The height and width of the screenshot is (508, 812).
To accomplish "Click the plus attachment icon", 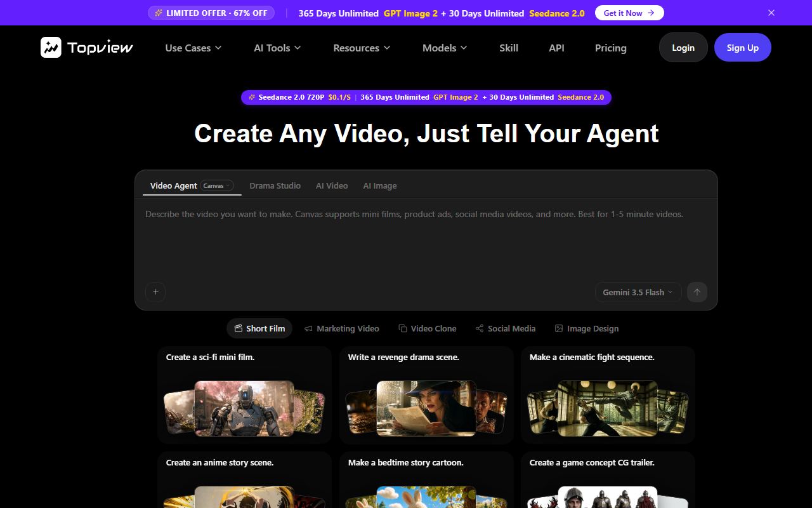I will (x=155, y=292).
